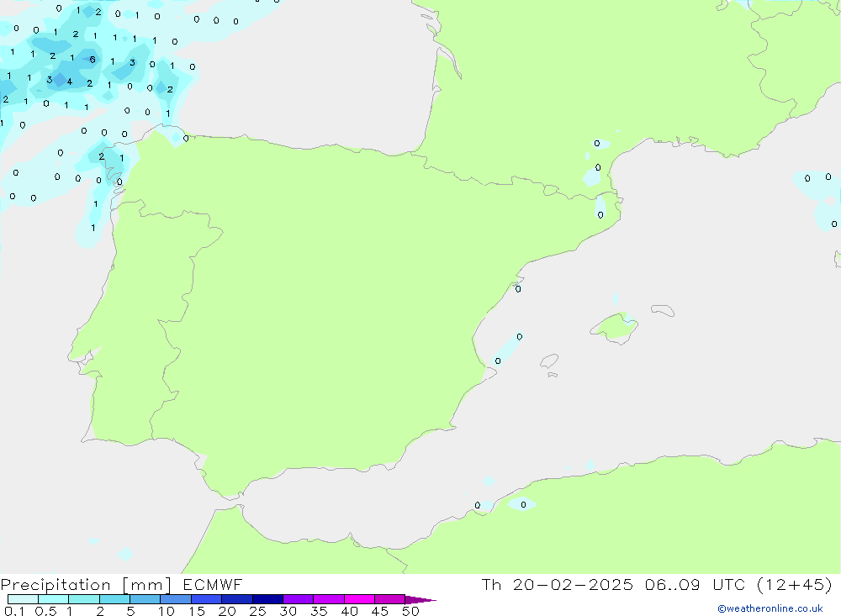Choose the 10–15 mm blue legend swatch

pos(176,599)
